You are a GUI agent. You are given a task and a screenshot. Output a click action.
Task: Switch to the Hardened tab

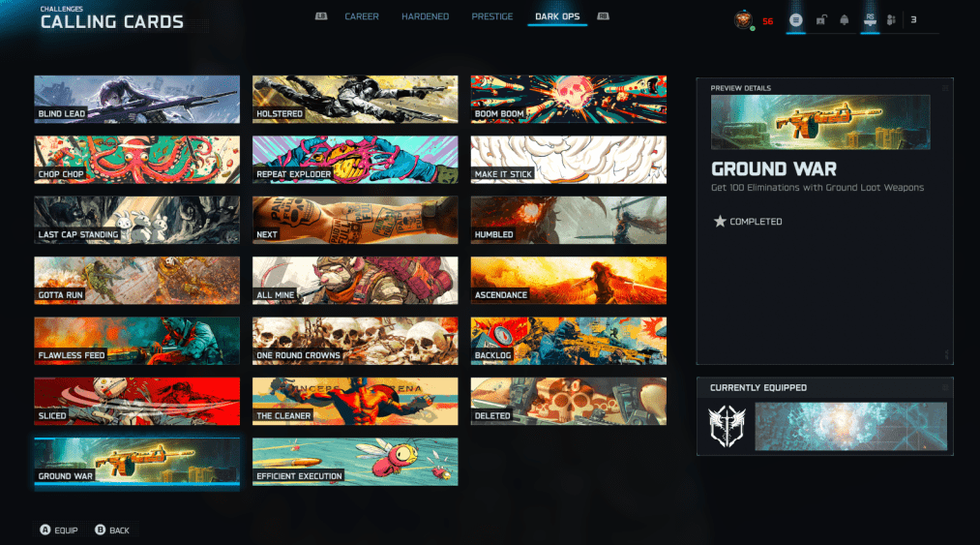(x=425, y=17)
